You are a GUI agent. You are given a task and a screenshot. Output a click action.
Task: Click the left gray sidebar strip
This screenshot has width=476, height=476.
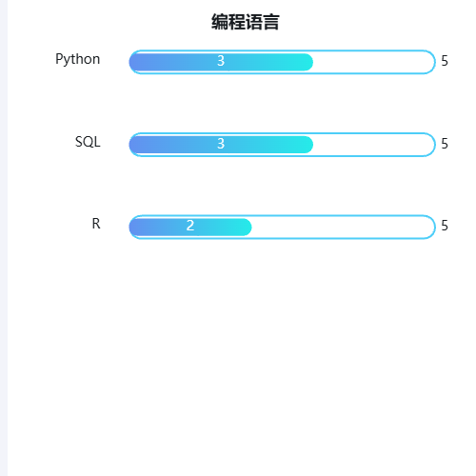(4, 238)
